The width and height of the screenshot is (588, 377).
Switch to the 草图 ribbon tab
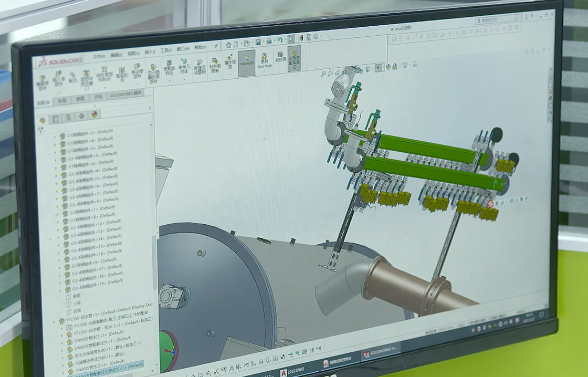[80, 99]
